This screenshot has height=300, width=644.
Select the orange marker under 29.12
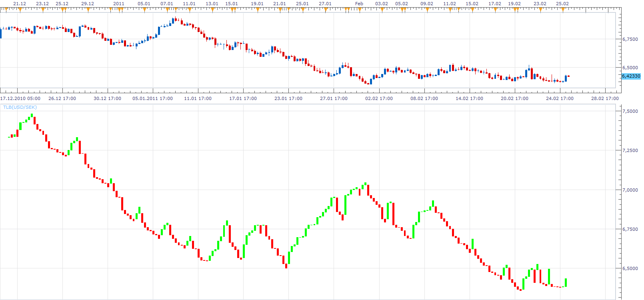coord(88,10)
